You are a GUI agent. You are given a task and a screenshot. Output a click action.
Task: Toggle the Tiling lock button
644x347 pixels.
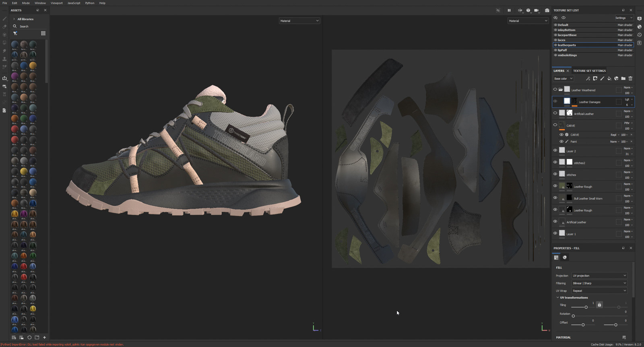pyautogui.click(x=599, y=305)
